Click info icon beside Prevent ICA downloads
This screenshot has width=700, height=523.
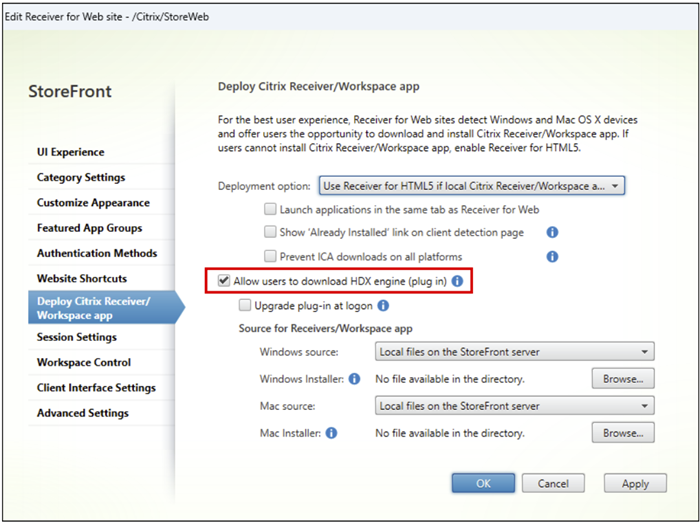(x=552, y=257)
